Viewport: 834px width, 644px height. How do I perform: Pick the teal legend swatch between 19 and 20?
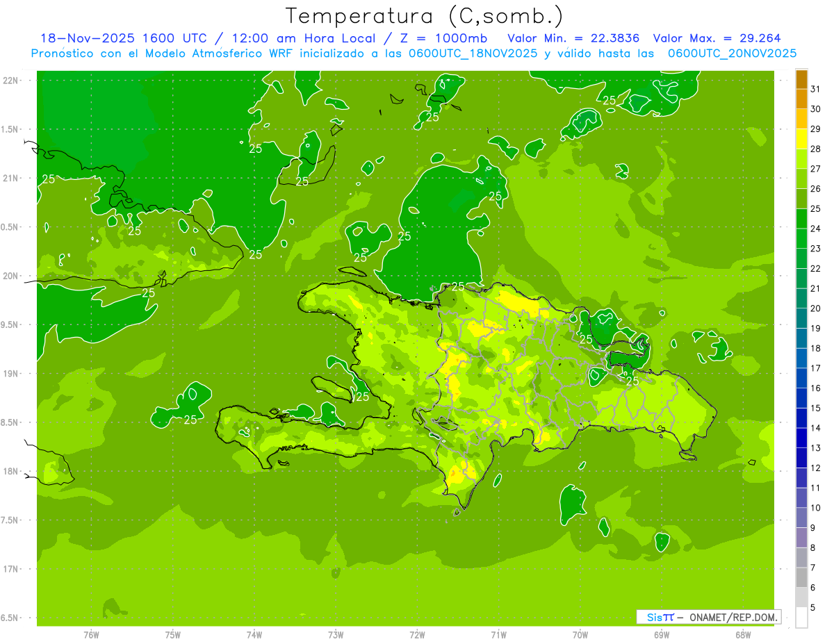[x=801, y=318]
